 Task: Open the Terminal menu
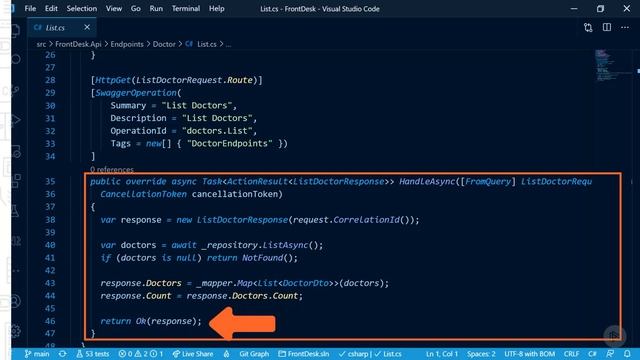tap(186, 9)
